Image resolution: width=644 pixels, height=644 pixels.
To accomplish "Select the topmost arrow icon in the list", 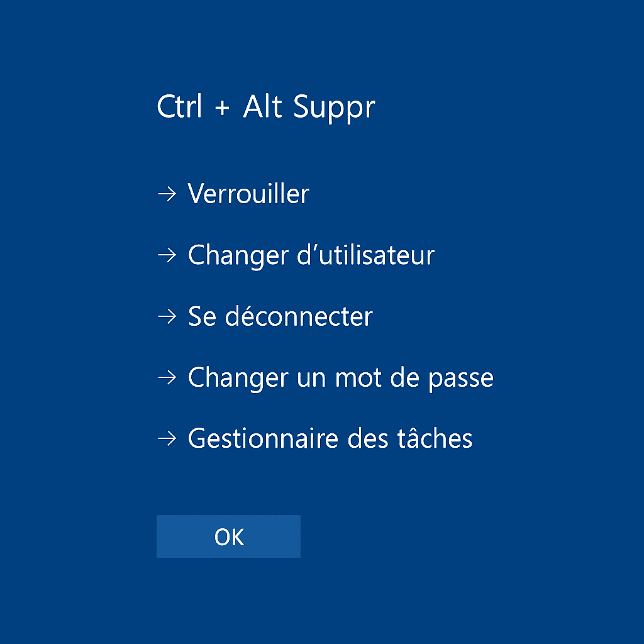I will pos(167,194).
